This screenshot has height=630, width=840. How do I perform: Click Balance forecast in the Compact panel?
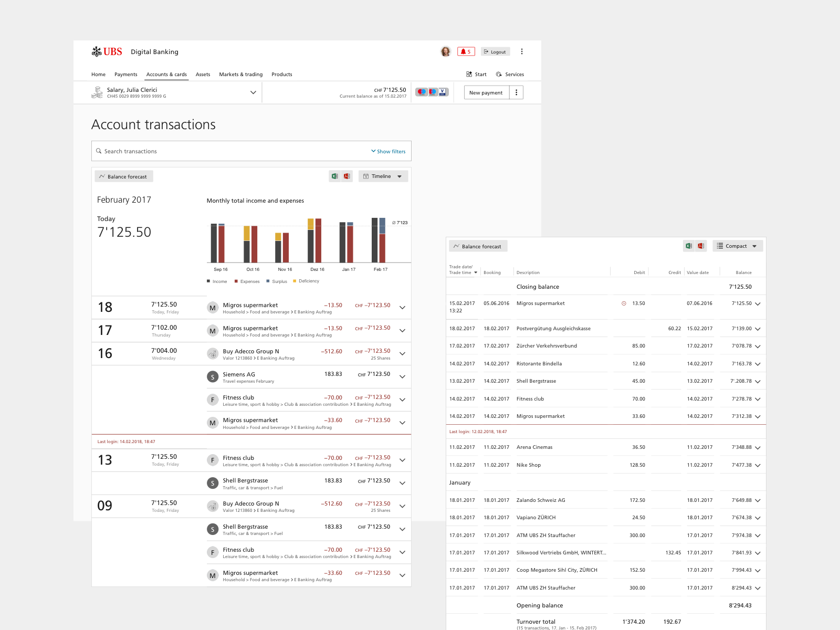coord(478,246)
